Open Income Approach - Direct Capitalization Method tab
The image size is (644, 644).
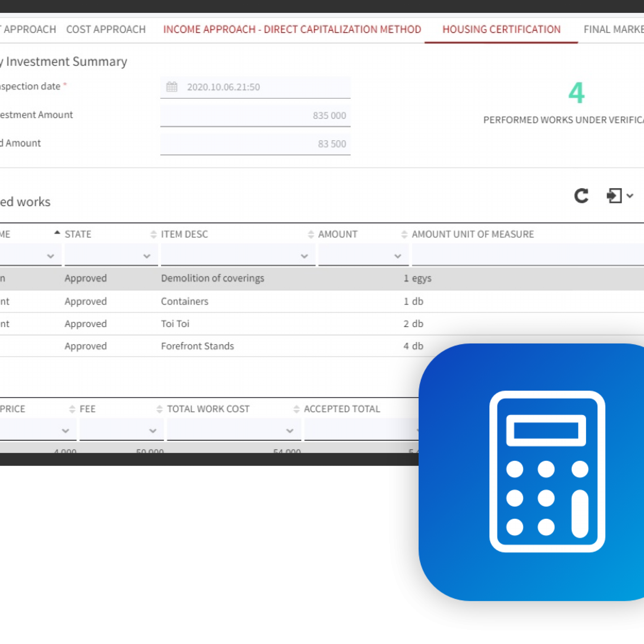tap(292, 29)
